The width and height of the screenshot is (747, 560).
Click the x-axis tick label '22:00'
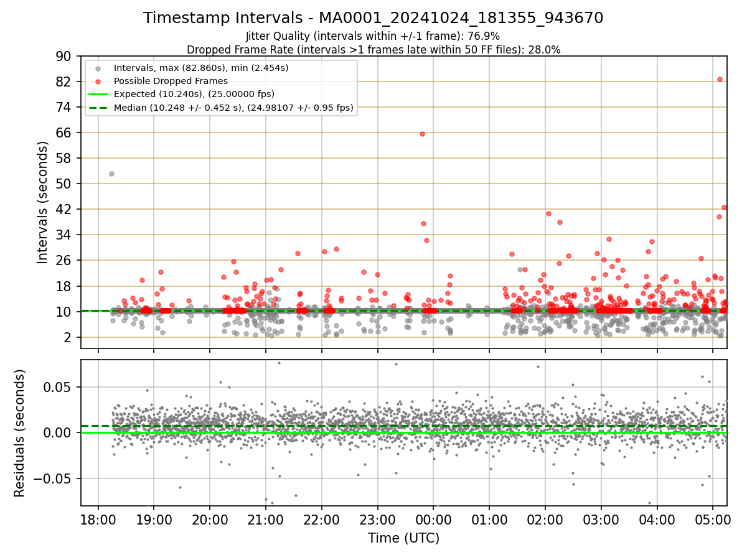[322, 520]
